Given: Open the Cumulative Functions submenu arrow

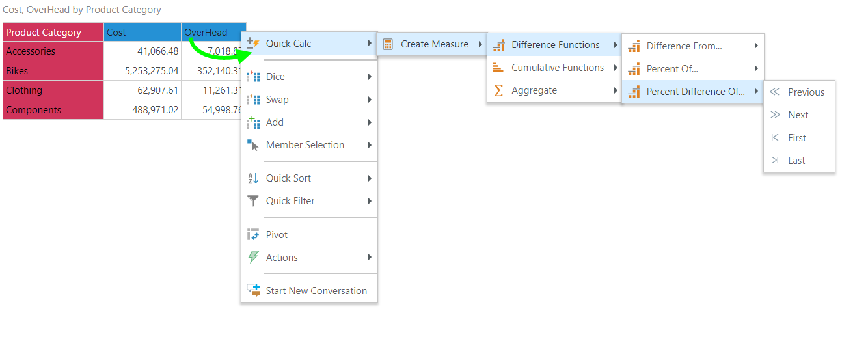Looking at the screenshot, I should point(616,68).
